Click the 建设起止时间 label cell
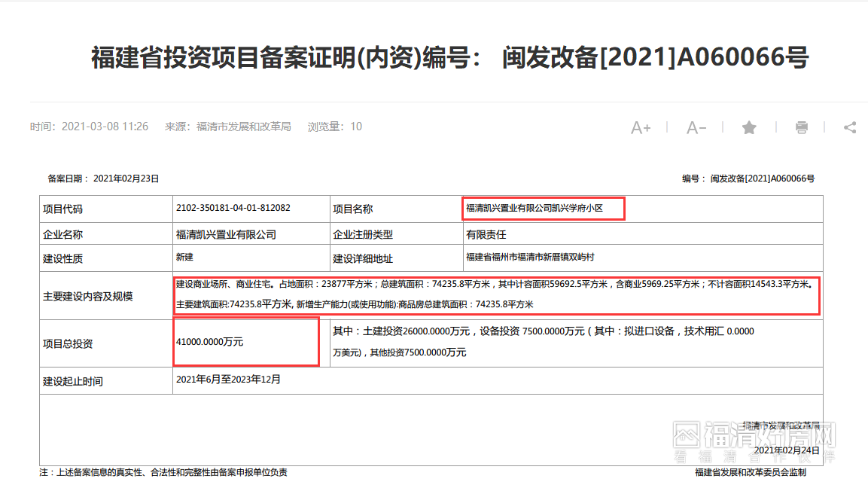The height and width of the screenshot is (488, 868). 105,381
